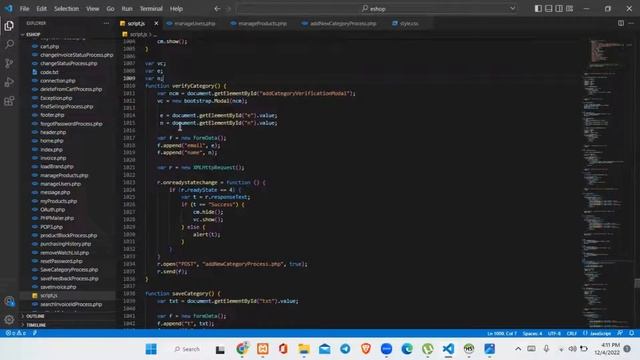The image size is (640, 360).
Task: Open the Extensions view
Action: tap(9, 101)
